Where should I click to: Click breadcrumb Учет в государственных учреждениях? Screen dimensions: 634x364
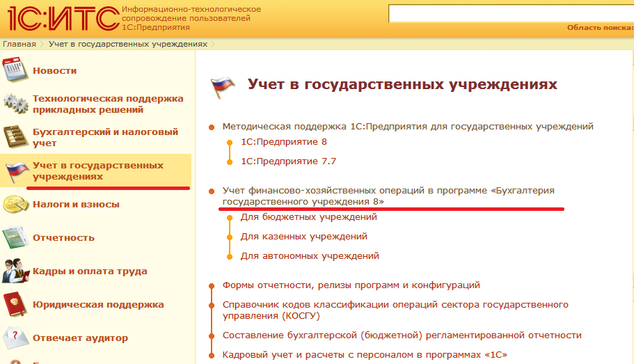[x=128, y=44]
